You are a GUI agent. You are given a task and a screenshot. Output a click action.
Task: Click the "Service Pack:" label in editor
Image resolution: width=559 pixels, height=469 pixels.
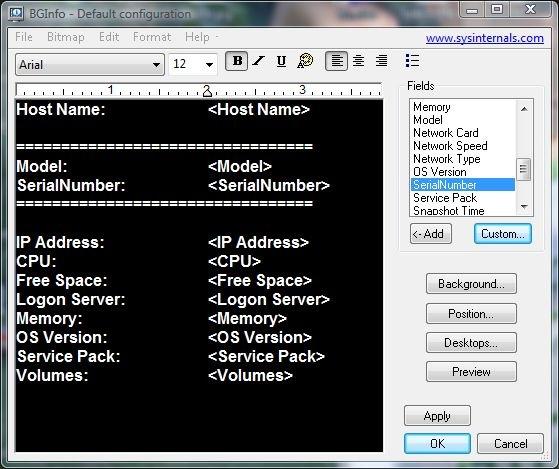68,356
